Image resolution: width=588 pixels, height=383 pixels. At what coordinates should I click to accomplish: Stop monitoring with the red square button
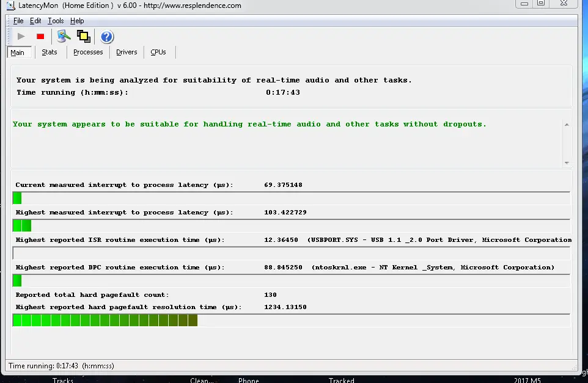(x=40, y=37)
